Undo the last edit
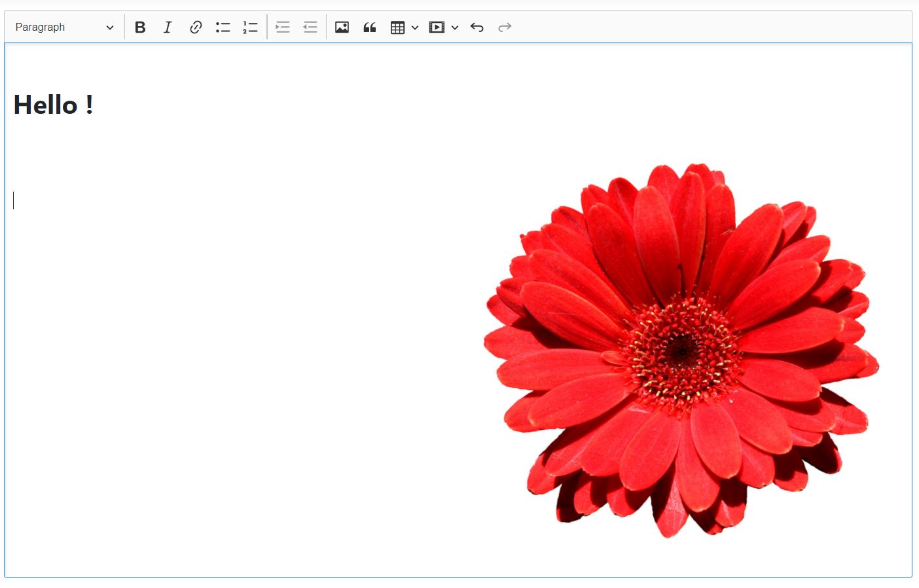The height and width of the screenshot is (588, 919). [477, 27]
